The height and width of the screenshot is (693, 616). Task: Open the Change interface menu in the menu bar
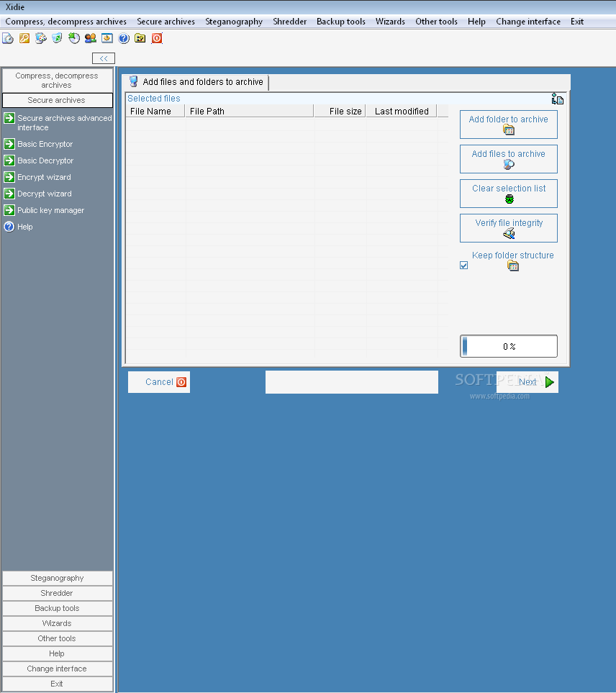click(x=528, y=22)
